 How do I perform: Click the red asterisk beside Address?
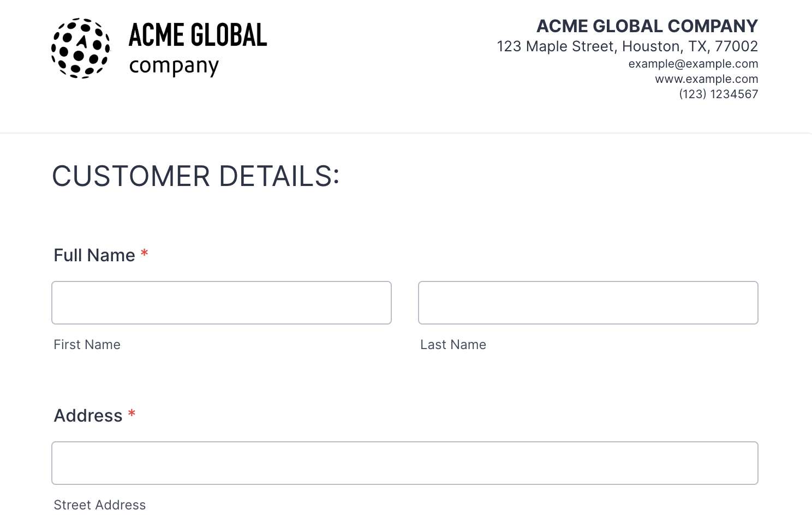[132, 414]
